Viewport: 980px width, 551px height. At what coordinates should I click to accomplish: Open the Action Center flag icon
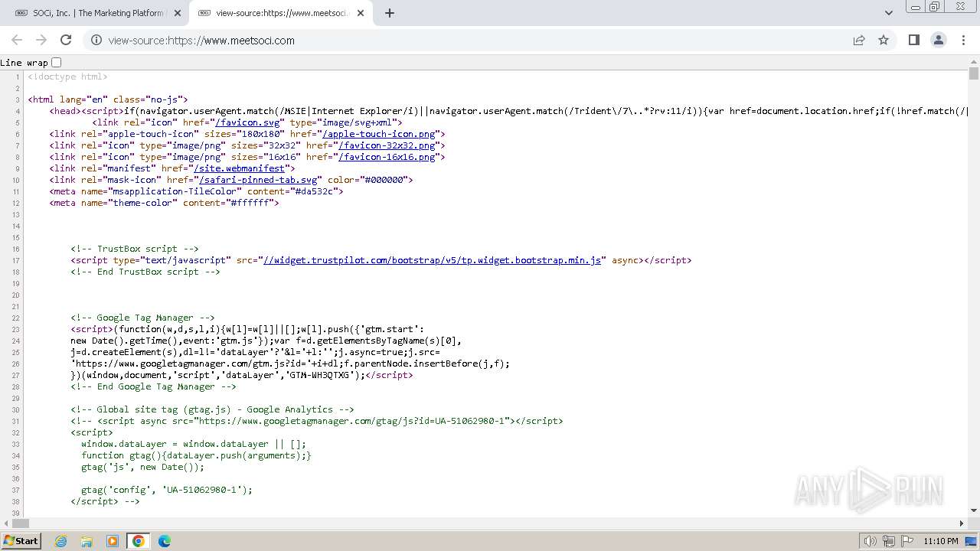(907, 541)
